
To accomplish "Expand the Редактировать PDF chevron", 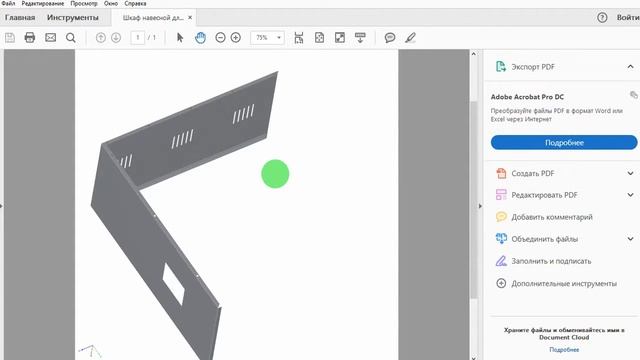I will coord(631,195).
